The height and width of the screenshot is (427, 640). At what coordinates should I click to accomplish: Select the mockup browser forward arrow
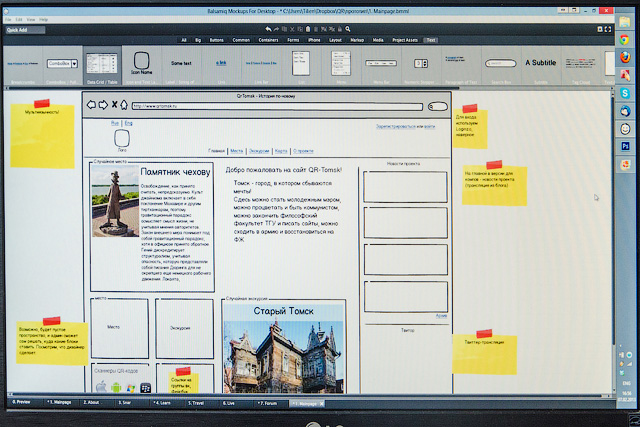tap(103, 105)
